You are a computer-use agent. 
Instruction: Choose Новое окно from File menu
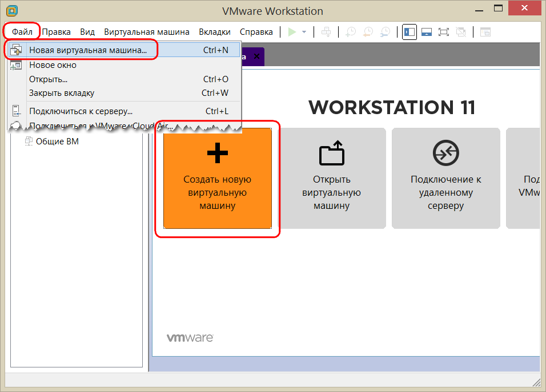(124, 65)
